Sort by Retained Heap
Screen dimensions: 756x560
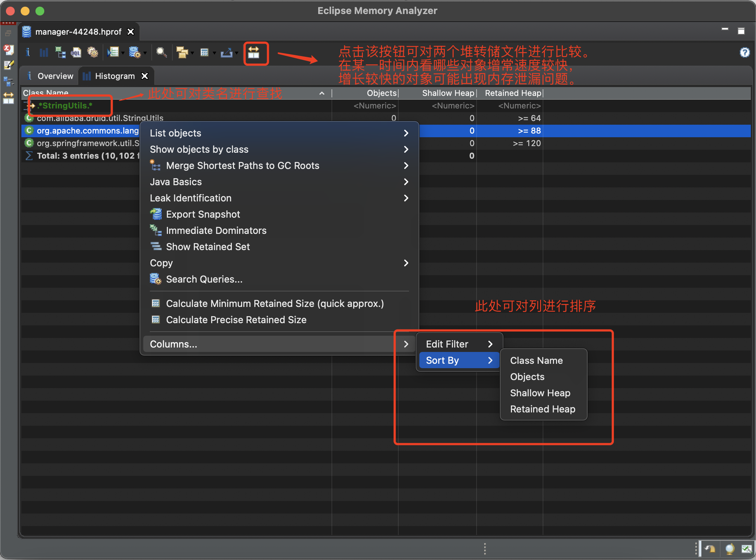pos(543,409)
